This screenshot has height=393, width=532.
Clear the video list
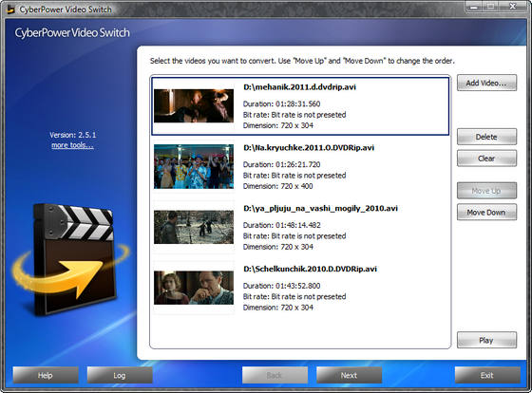(486, 158)
